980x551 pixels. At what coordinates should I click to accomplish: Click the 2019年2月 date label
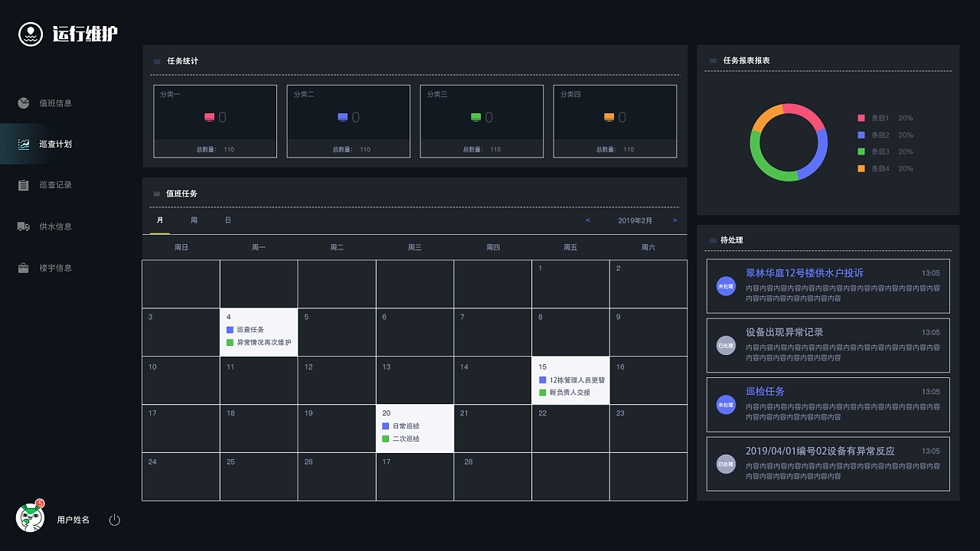pyautogui.click(x=635, y=220)
